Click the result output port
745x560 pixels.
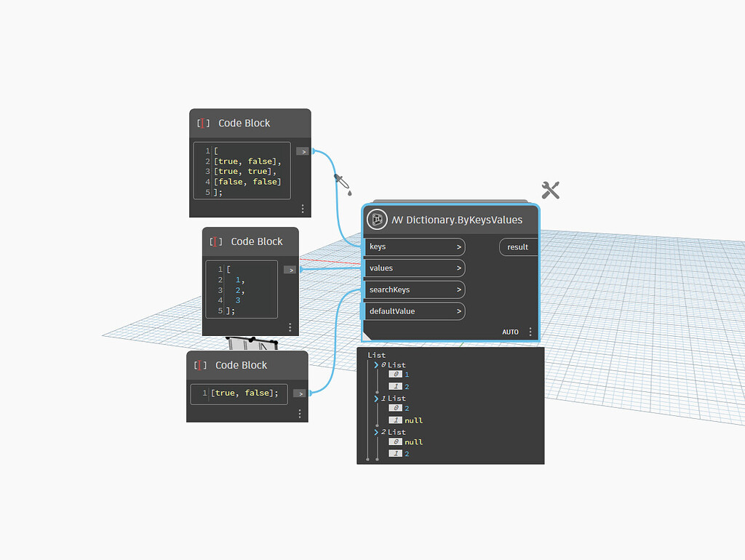point(518,247)
